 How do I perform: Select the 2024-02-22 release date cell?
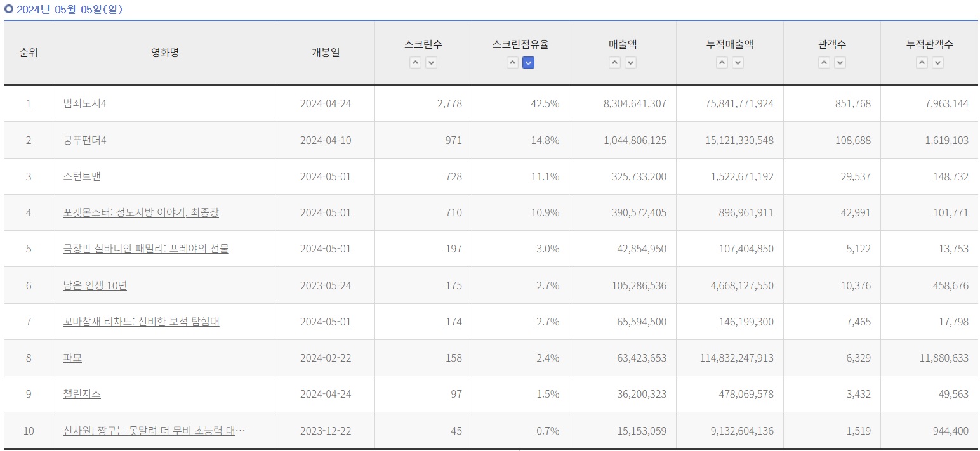pos(326,358)
